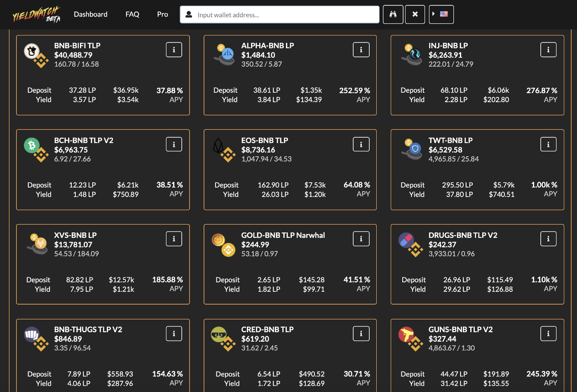View BCH-BNB TLP V2 info details
Viewport: 577px width, 392px height.
(174, 144)
